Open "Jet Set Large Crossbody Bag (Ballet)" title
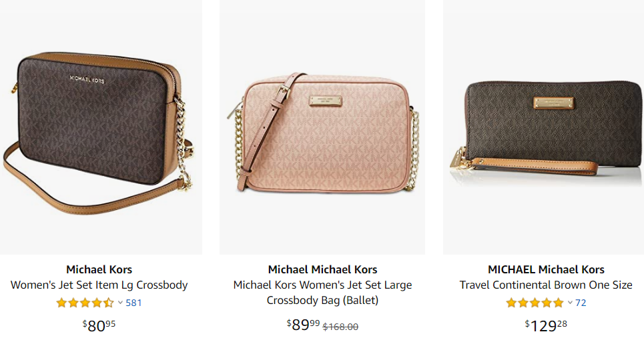Viewport: 644px width, 338px height. pyautogui.click(x=322, y=293)
